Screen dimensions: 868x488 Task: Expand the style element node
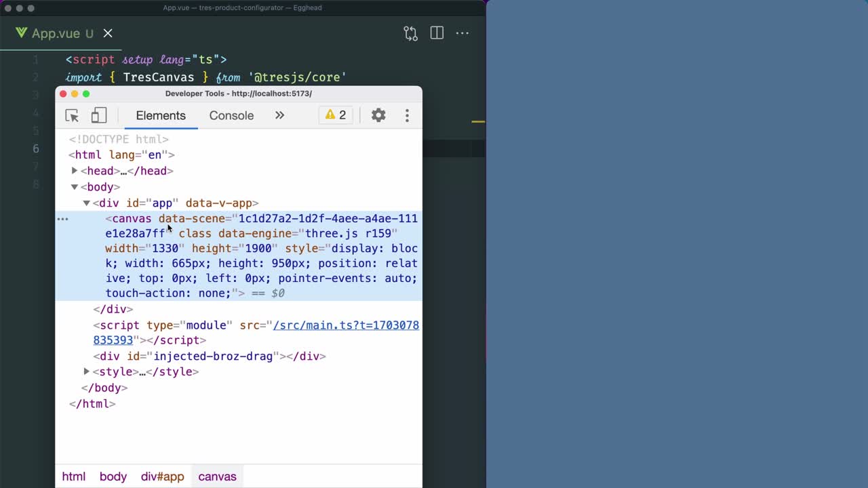coord(87,371)
